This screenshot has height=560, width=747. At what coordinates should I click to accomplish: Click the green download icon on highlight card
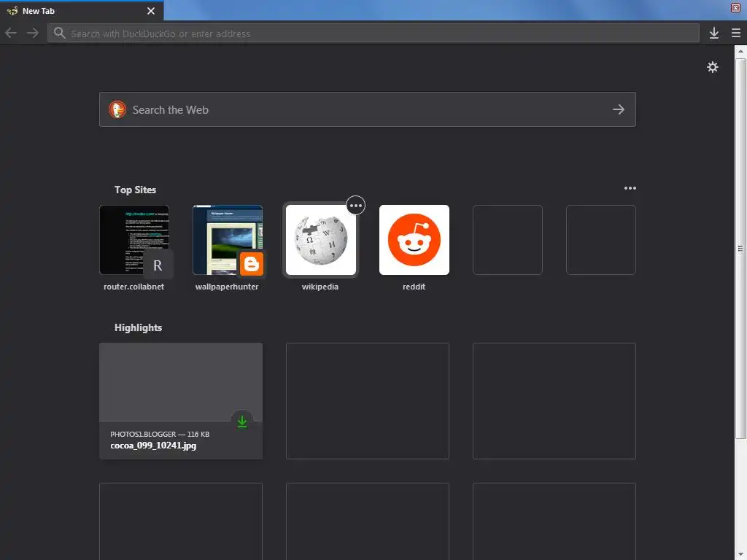pos(242,421)
